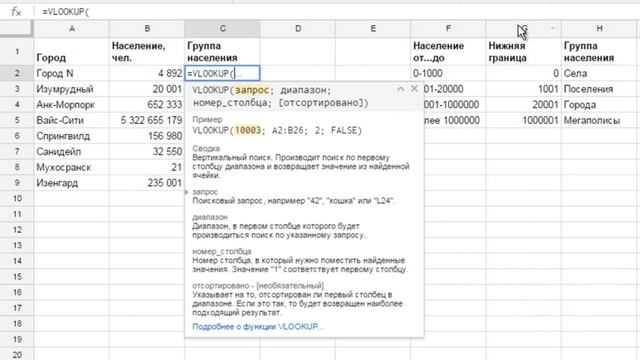The height and width of the screenshot is (360, 640).
Task: Click cell 'Изумрудный'
Action: coord(72,89)
